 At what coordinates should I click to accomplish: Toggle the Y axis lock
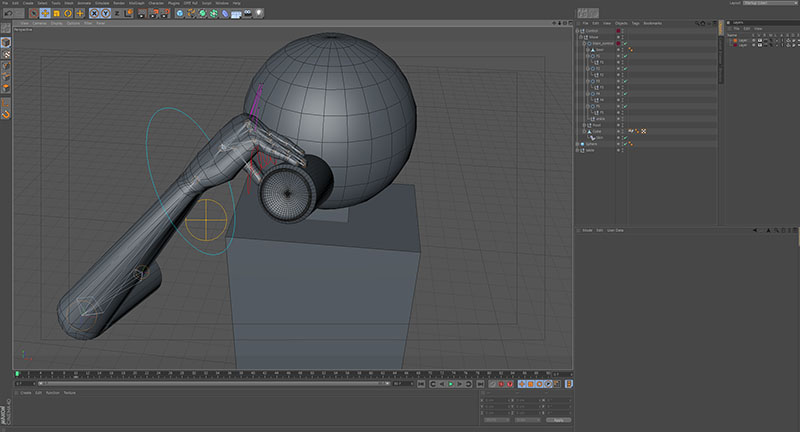[x=106, y=13]
